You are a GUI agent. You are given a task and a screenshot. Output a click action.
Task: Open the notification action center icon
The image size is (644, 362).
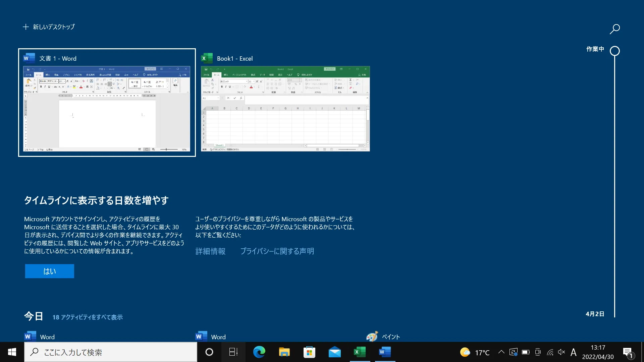[628, 352]
